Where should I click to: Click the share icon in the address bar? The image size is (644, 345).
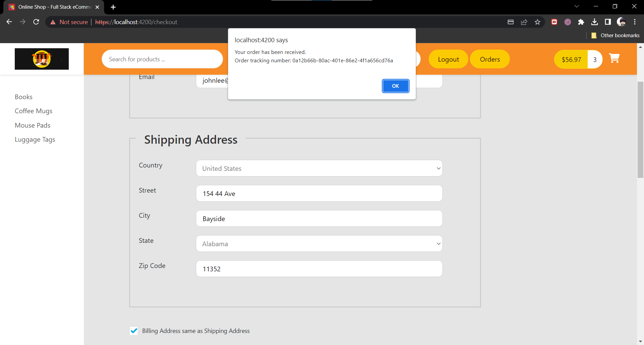[x=524, y=22]
